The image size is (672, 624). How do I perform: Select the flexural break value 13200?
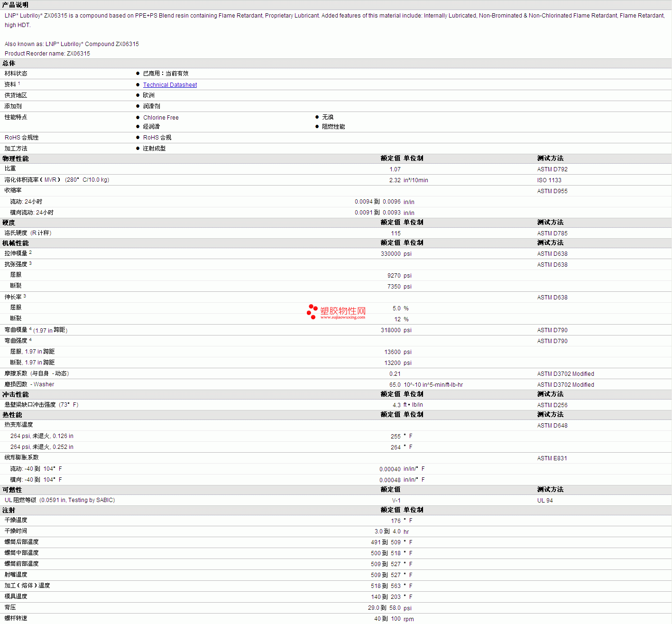[393, 363]
